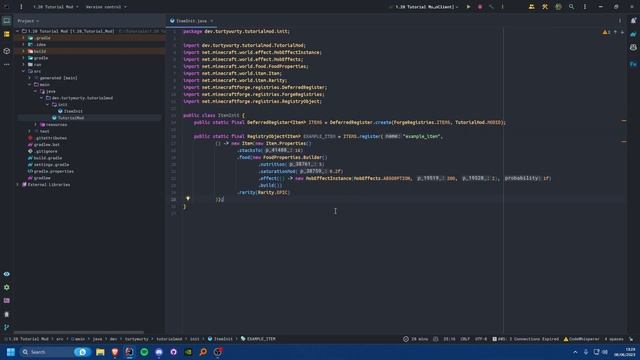The height and width of the screenshot is (360, 640).
Task: Open editor tab options three-dot menu
Action: (620, 20)
